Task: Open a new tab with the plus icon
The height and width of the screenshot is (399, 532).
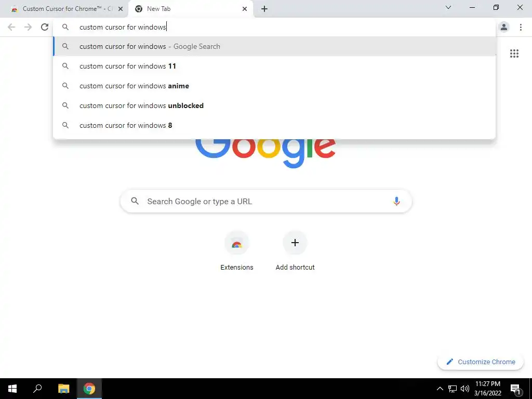Action: pos(264,9)
